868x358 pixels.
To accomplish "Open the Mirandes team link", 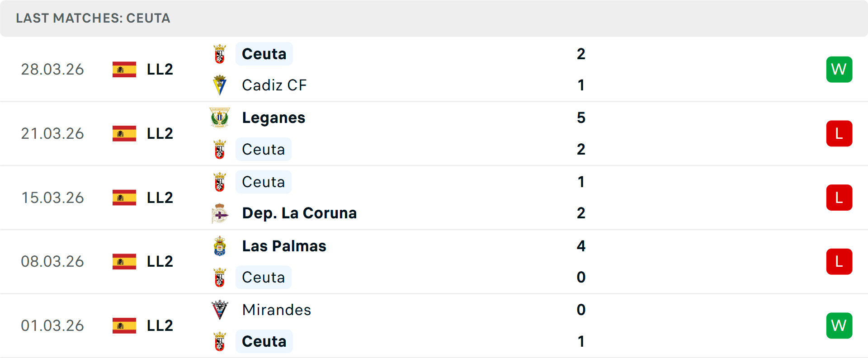I will 276,310.
